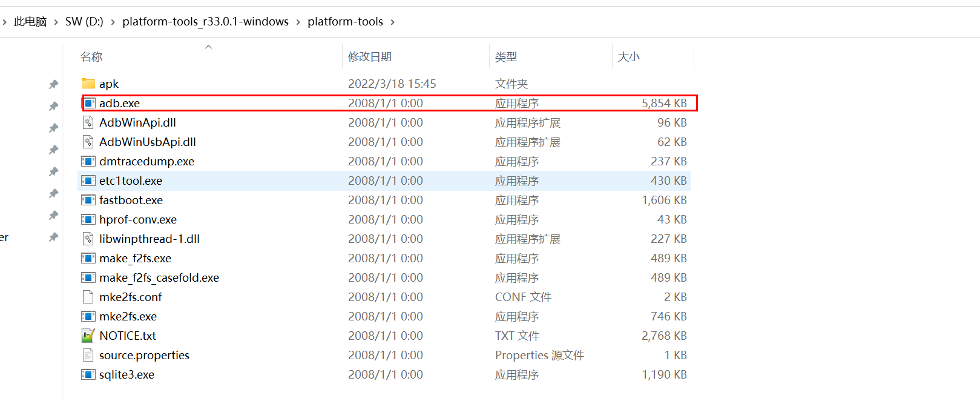
Task: Click the 2,768 KB size value
Action: click(664, 336)
